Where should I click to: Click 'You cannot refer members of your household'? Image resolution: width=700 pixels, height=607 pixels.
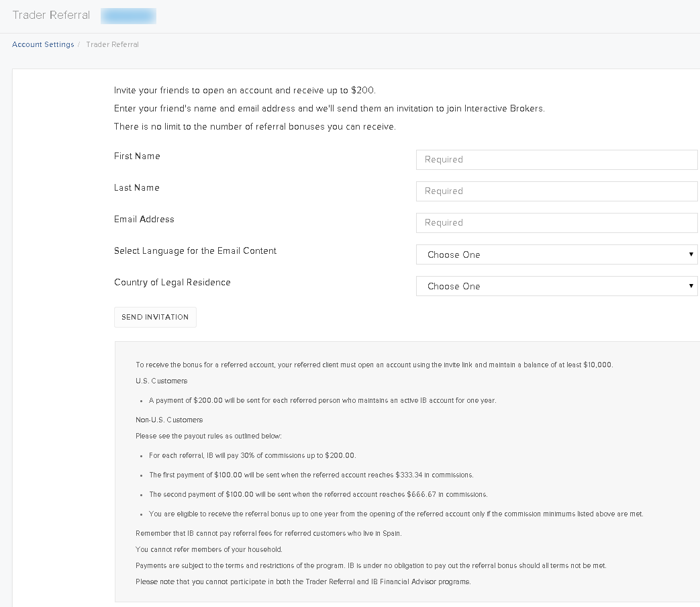[x=209, y=550]
